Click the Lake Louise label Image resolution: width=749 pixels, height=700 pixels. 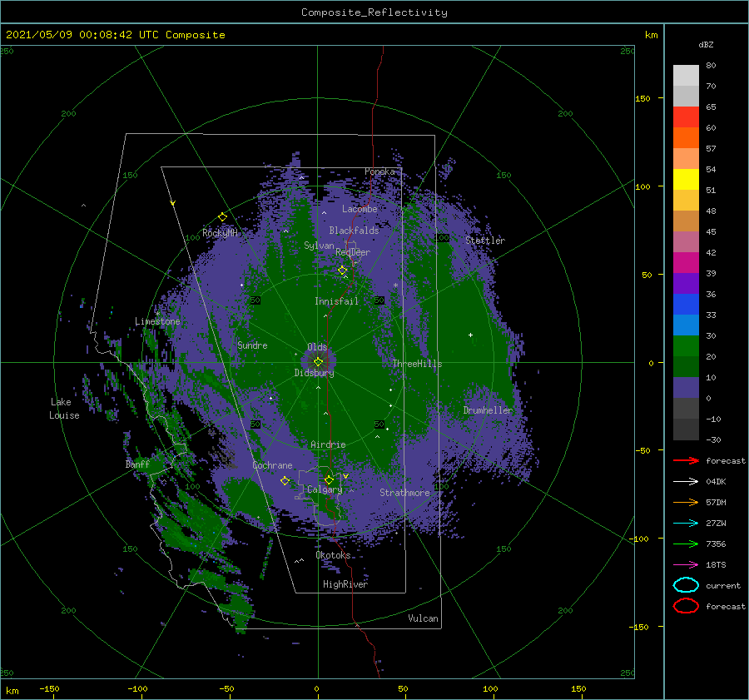coord(64,409)
